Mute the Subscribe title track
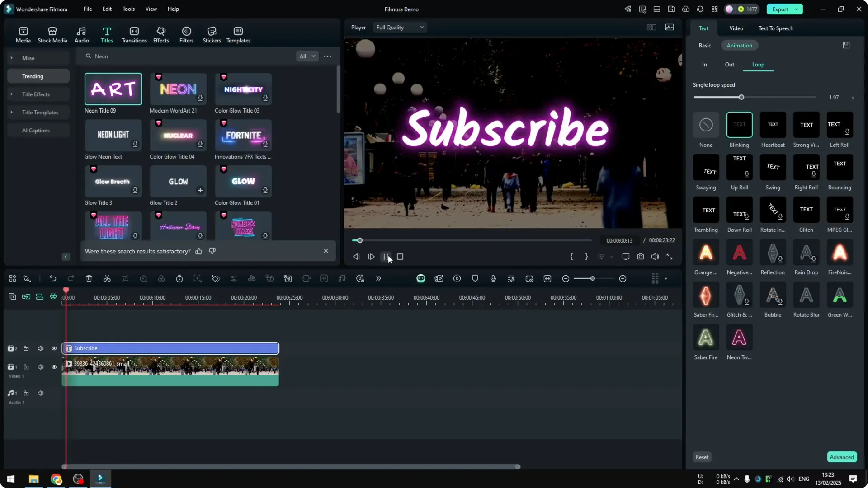This screenshot has width=868, height=488. pyautogui.click(x=41, y=348)
